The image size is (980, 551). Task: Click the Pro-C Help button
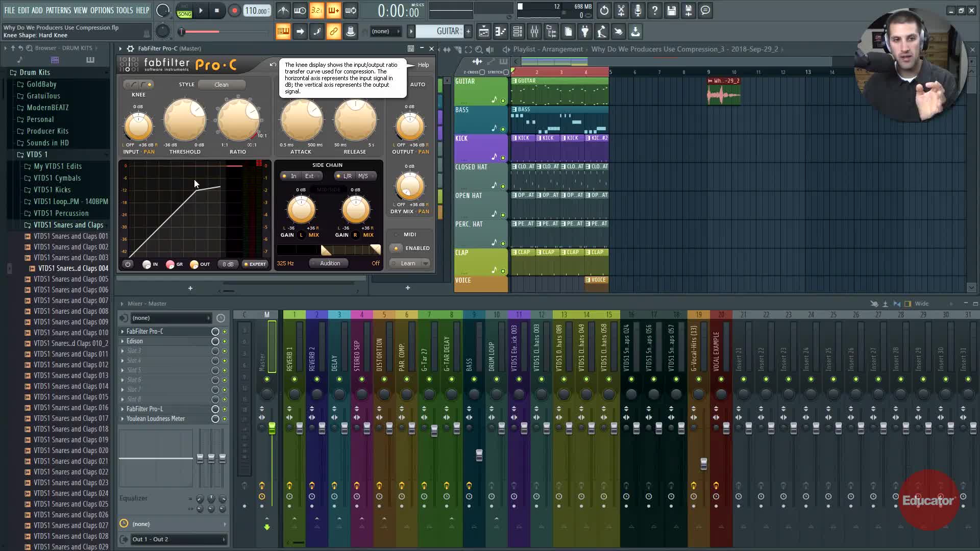click(x=423, y=65)
